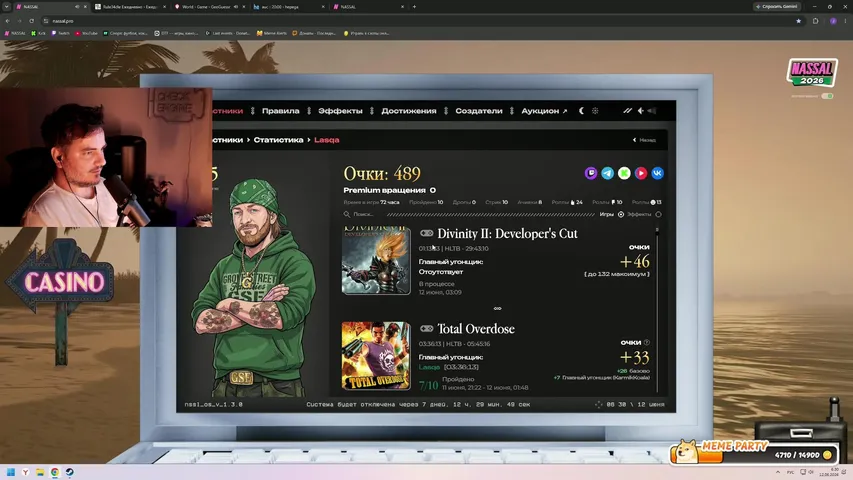
Task: Open the browser extensions puzzle icon
Action: coord(815,21)
